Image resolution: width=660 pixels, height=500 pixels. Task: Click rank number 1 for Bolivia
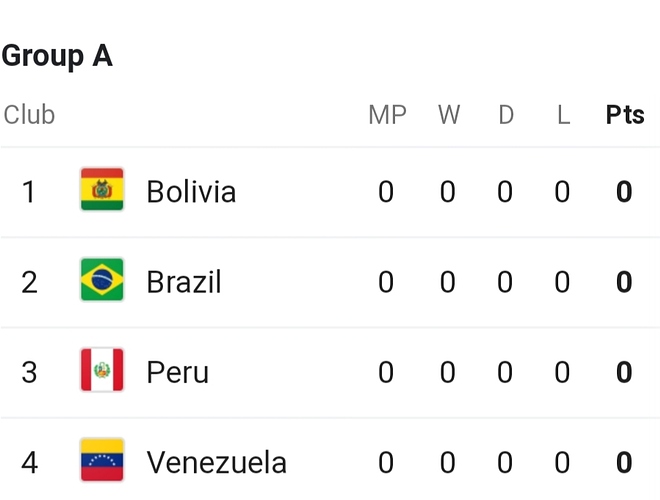28,191
